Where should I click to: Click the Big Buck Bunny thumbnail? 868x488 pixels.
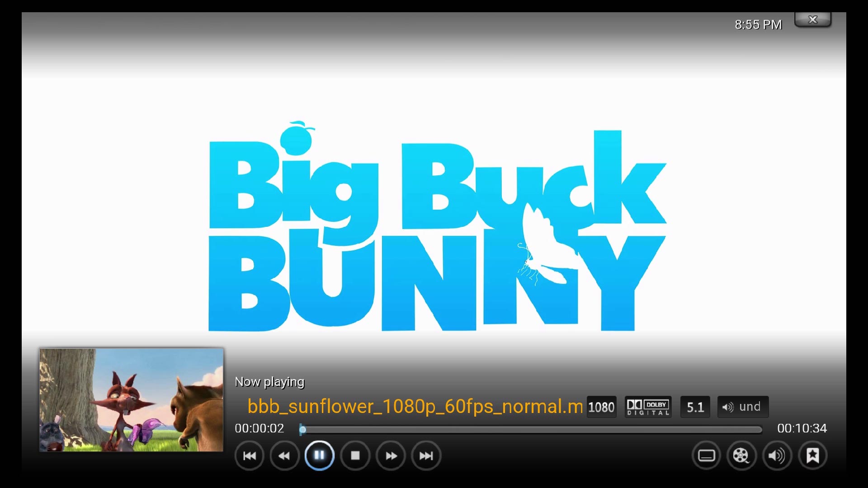coord(131,400)
